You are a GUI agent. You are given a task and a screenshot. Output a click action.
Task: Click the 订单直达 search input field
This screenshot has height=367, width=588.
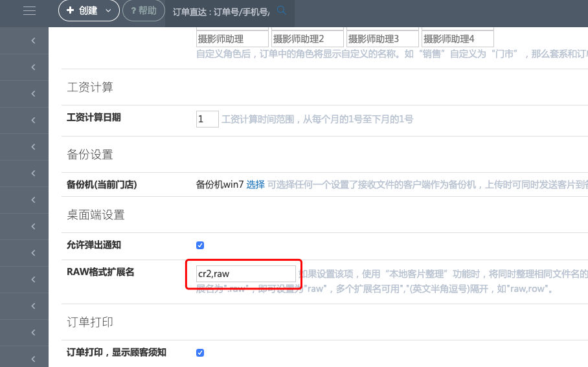[220, 11]
